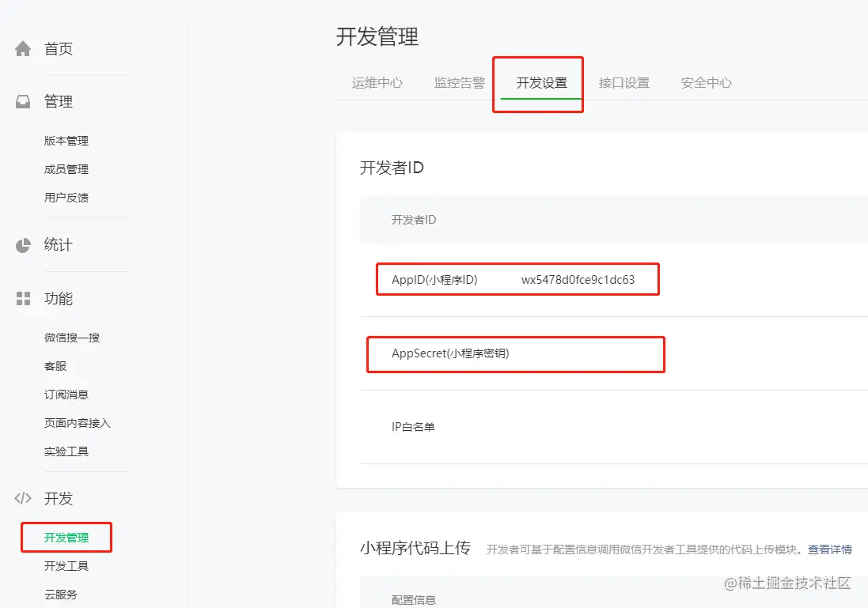Click the 首页 home icon
The width and height of the screenshot is (868, 608).
(22, 48)
